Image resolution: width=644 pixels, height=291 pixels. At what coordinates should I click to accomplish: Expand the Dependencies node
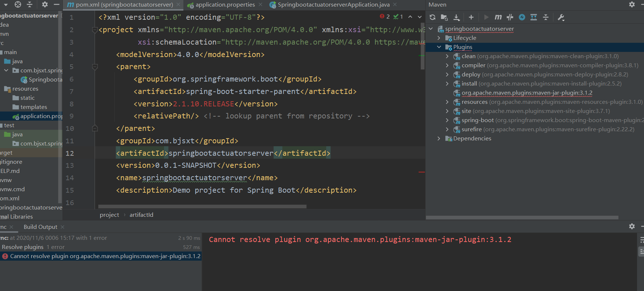pos(439,139)
